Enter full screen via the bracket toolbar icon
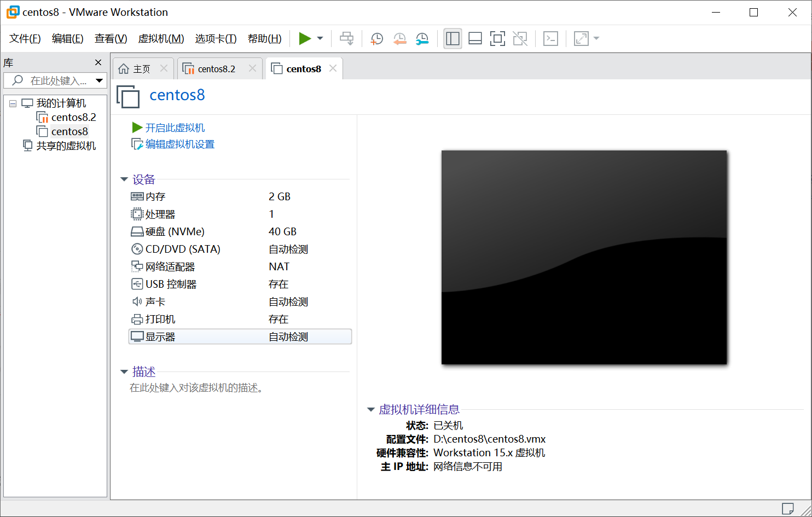The width and height of the screenshot is (812, 517). coord(497,38)
